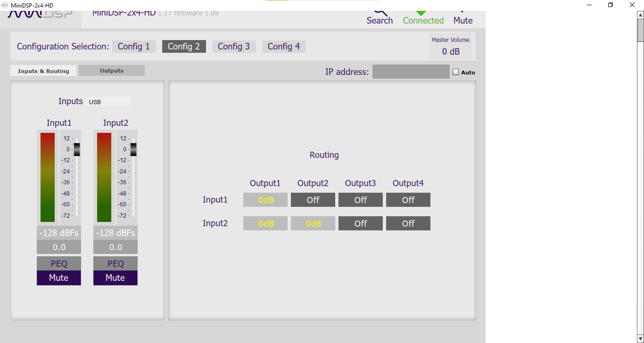This screenshot has height=343, width=644.
Task: Select Config 4
Action: pyautogui.click(x=284, y=46)
